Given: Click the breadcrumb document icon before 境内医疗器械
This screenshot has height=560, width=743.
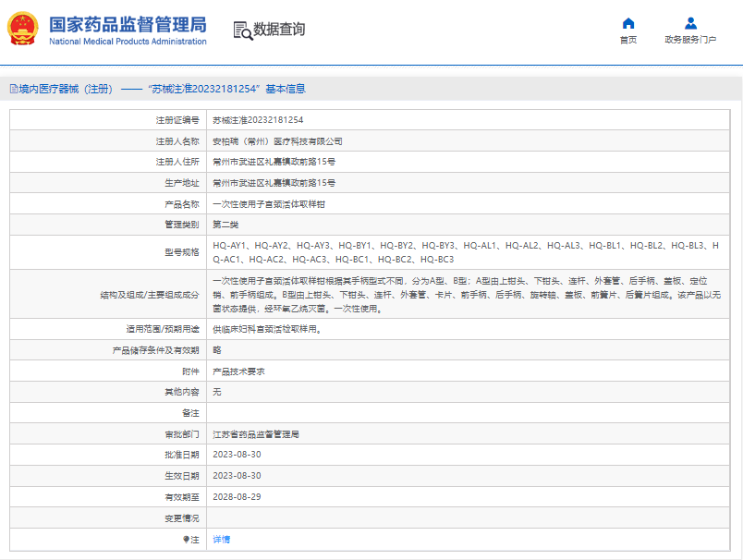Looking at the screenshot, I should [x=13, y=90].
